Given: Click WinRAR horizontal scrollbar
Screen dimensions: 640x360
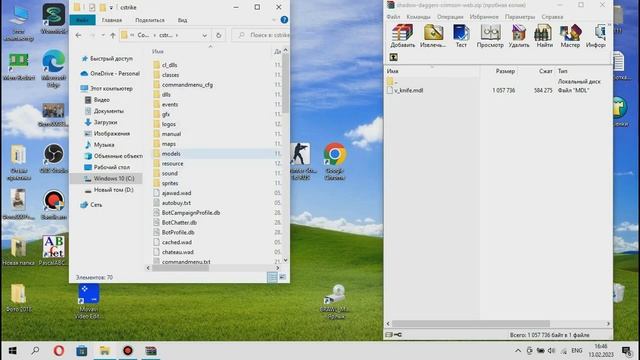Looking at the screenshot, I should 471,324.
